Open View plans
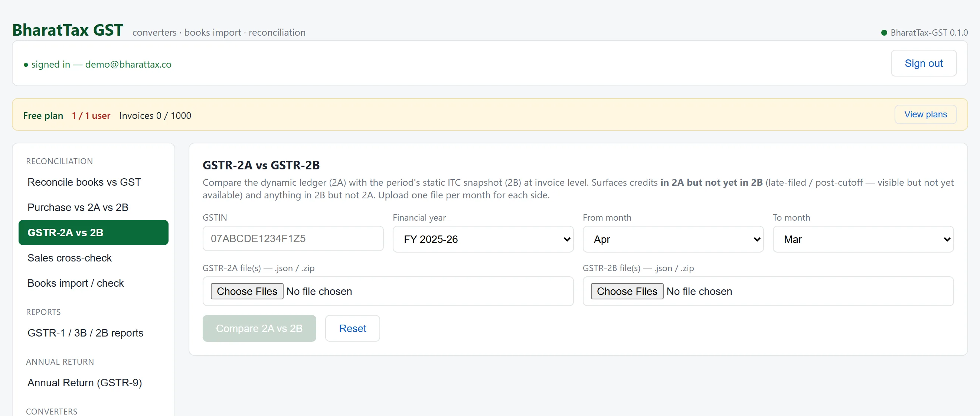This screenshot has height=416, width=980. (x=925, y=114)
